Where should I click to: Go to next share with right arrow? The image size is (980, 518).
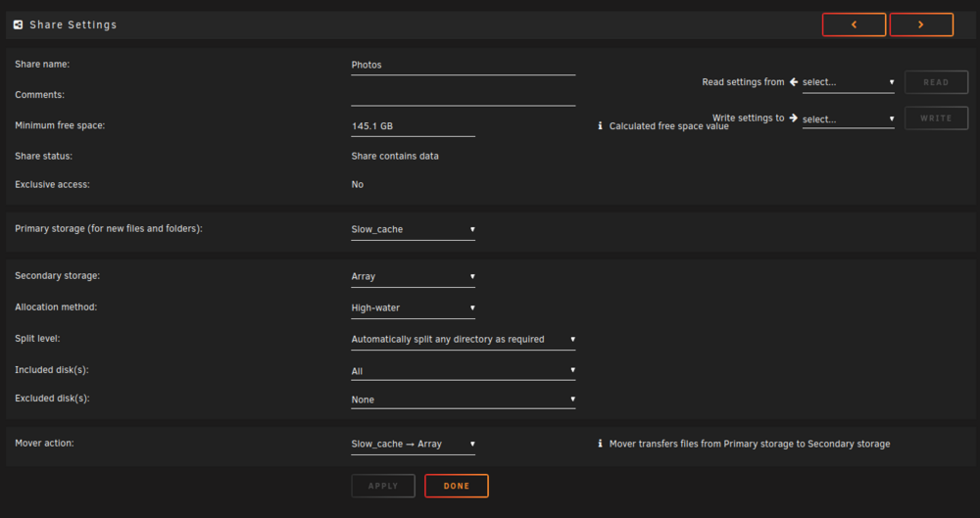click(921, 25)
